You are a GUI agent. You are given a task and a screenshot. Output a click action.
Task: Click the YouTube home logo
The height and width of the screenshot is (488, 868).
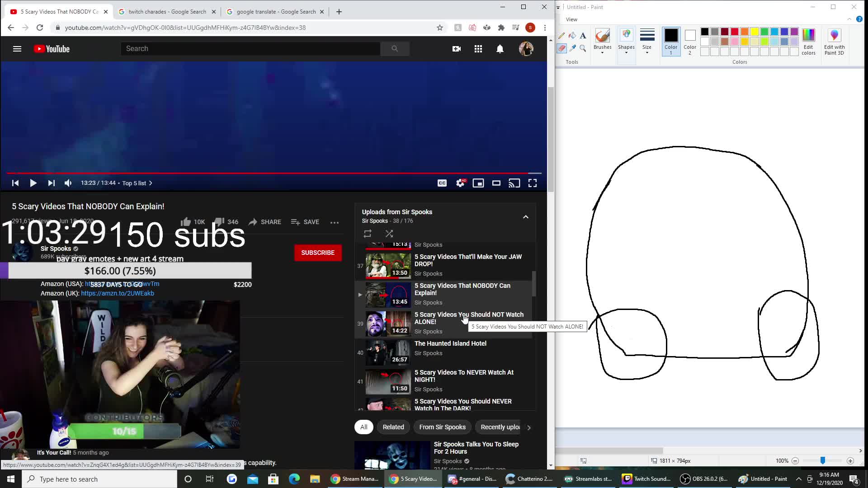point(52,49)
